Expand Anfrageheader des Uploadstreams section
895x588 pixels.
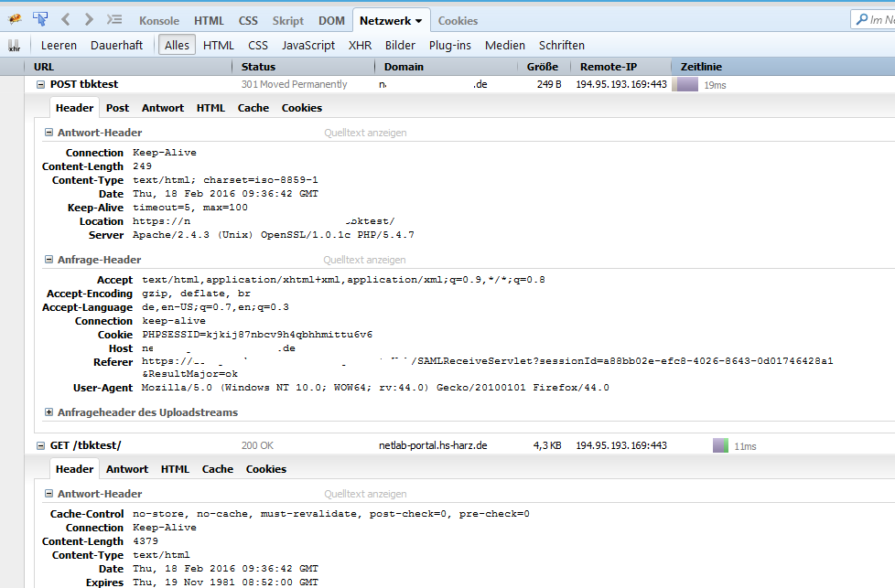49,412
